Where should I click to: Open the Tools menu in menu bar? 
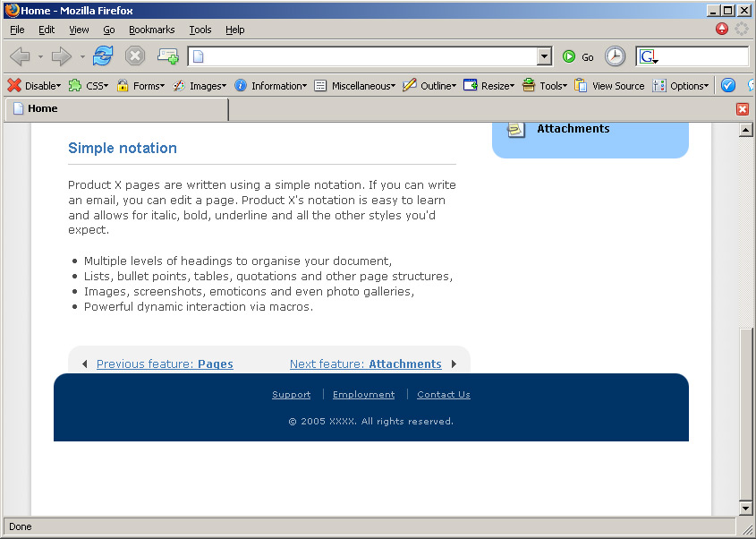[200, 30]
